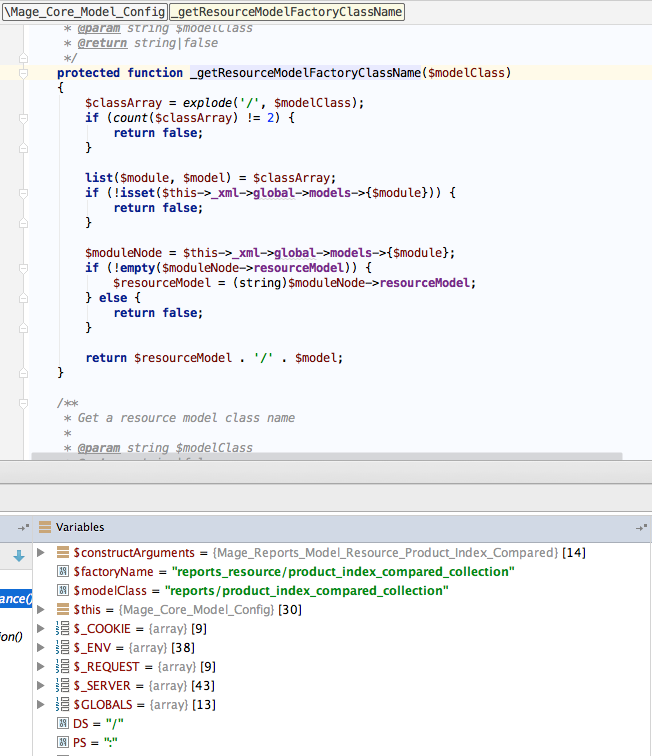The height and width of the screenshot is (756, 652).
Task: Click the horizontal scrollbar of the editor
Action: (327, 456)
